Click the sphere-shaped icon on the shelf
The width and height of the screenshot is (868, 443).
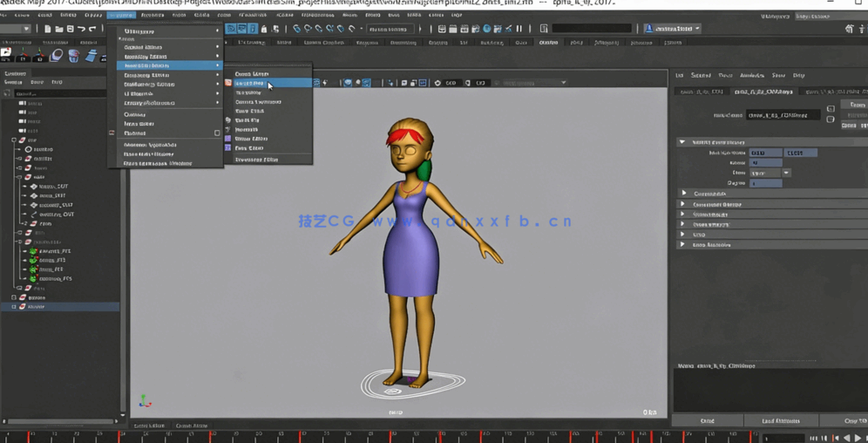(x=57, y=56)
